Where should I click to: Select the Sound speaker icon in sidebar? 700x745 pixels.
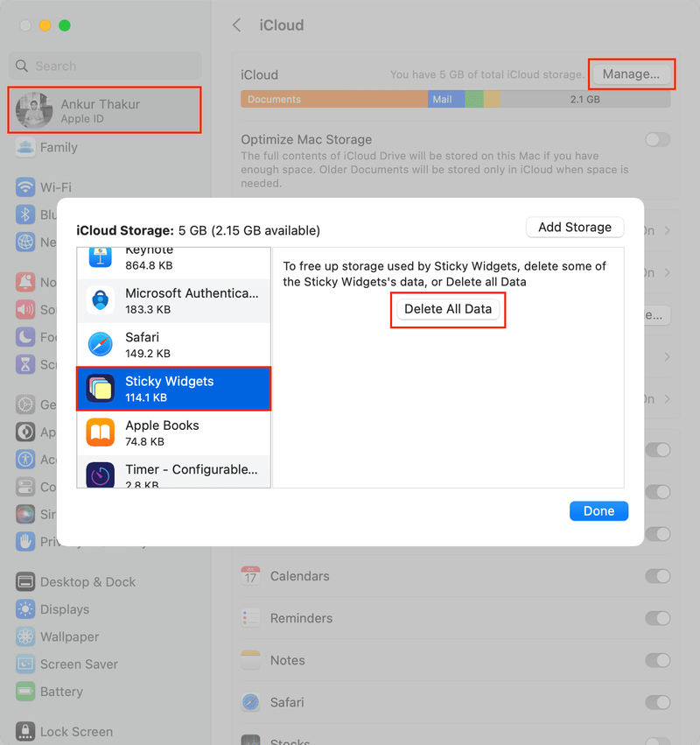(x=25, y=310)
